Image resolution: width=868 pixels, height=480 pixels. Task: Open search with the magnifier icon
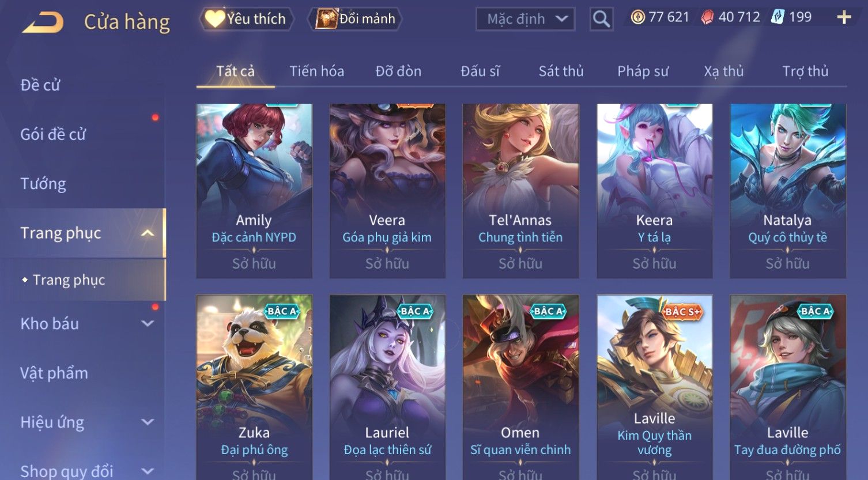(x=601, y=19)
